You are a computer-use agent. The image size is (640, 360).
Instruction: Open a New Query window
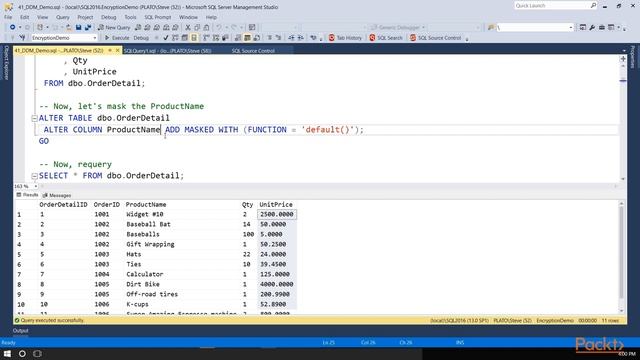114,27
